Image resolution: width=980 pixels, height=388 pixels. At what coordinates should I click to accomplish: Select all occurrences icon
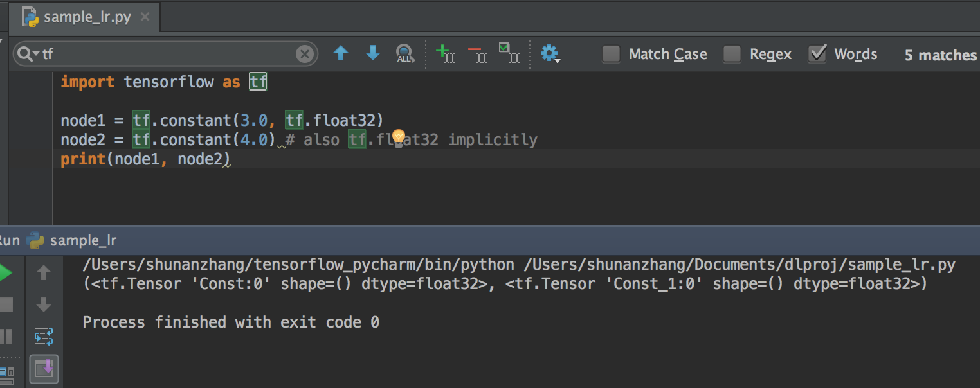(x=509, y=53)
